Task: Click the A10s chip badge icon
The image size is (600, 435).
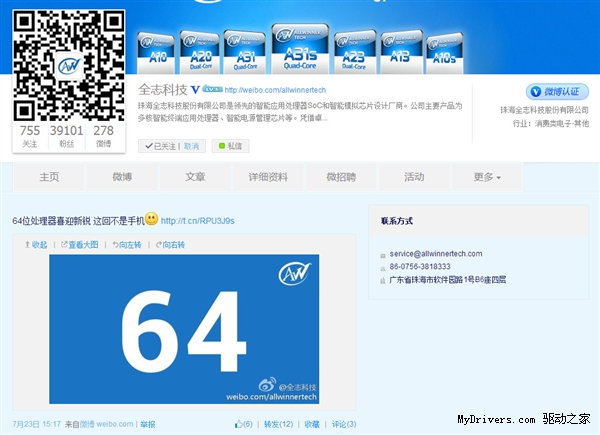Action: 445,54
